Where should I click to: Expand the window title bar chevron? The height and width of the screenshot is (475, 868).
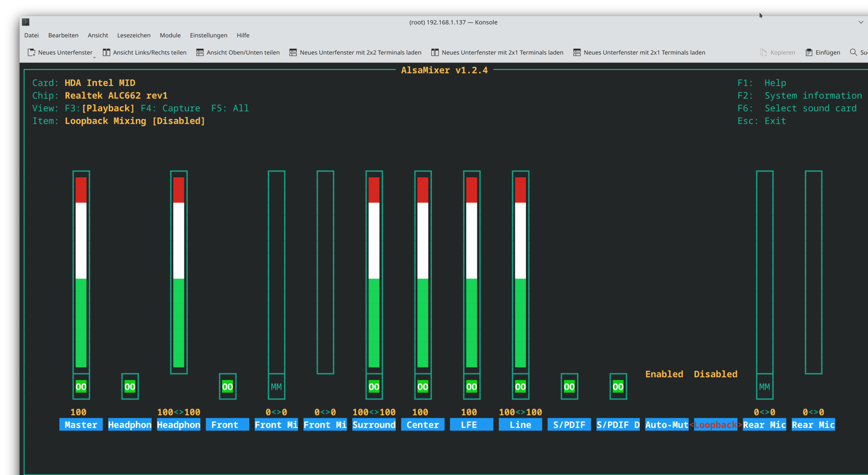[x=861, y=22]
